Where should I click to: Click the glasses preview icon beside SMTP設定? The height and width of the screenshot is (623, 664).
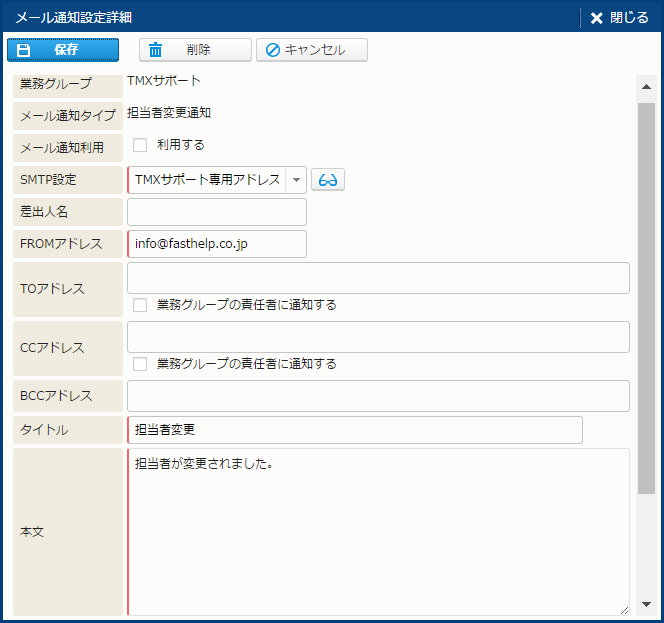click(328, 180)
